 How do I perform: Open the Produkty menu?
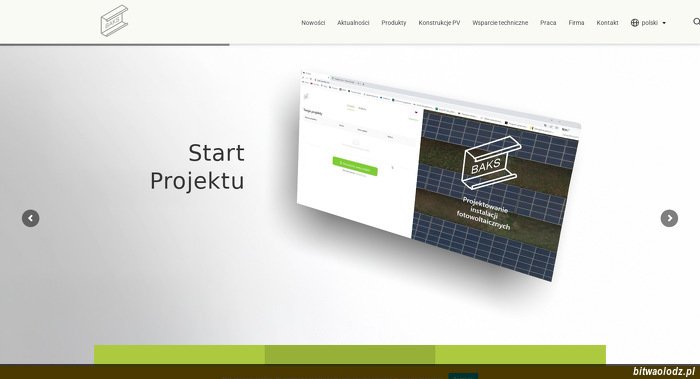394,22
